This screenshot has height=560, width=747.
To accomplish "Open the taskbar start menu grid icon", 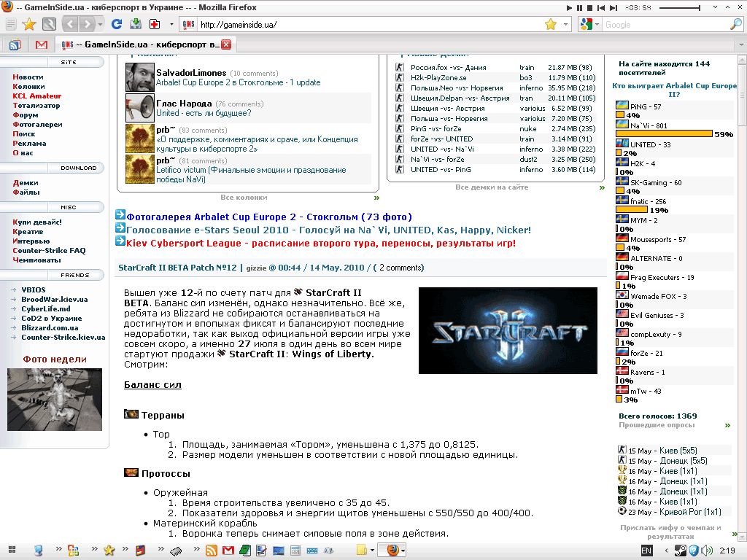I will (x=12, y=550).
